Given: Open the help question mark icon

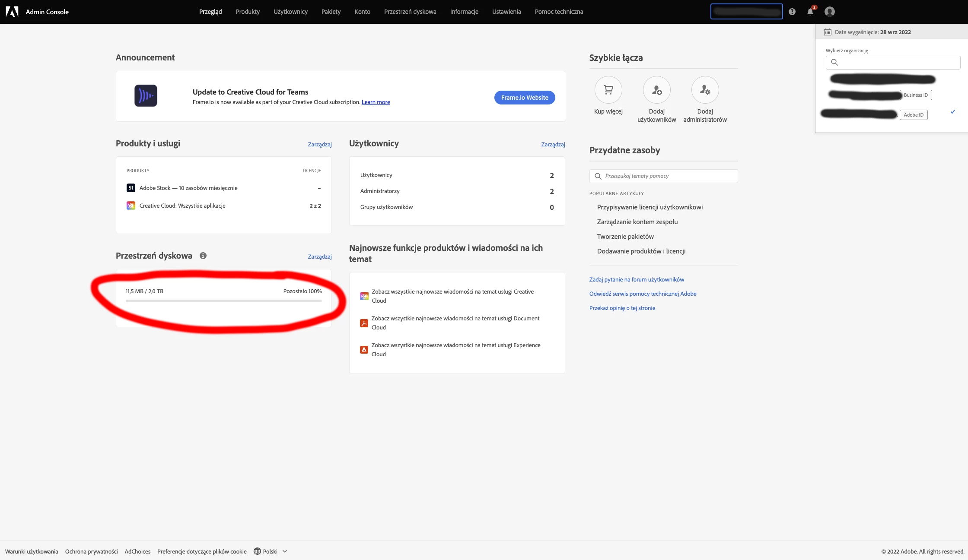Looking at the screenshot, I should click(x=792, y=12).
